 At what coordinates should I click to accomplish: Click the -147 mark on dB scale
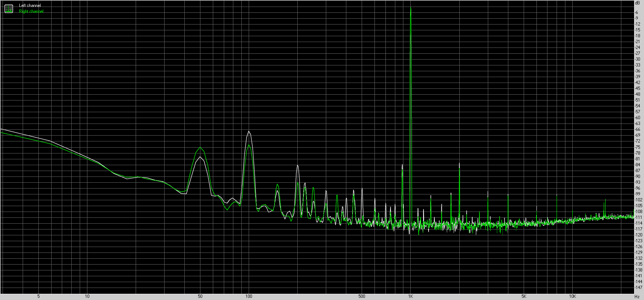pyautogui.click(x=638, y=288)
